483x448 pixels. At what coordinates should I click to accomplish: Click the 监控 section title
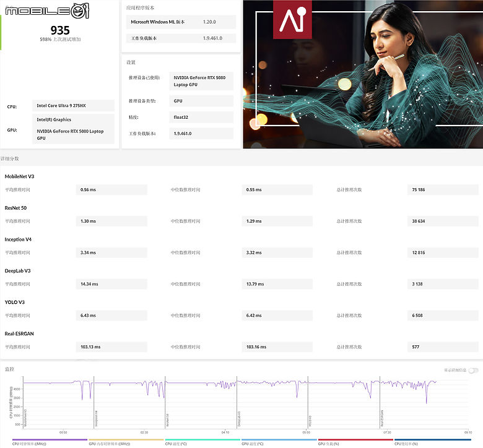pos(9,369)
